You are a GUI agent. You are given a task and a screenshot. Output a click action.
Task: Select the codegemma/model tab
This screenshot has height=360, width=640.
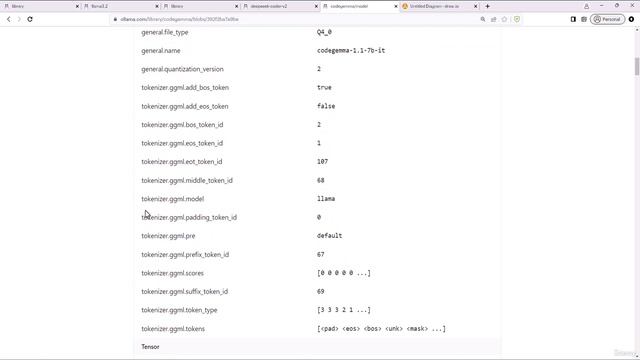359,6
